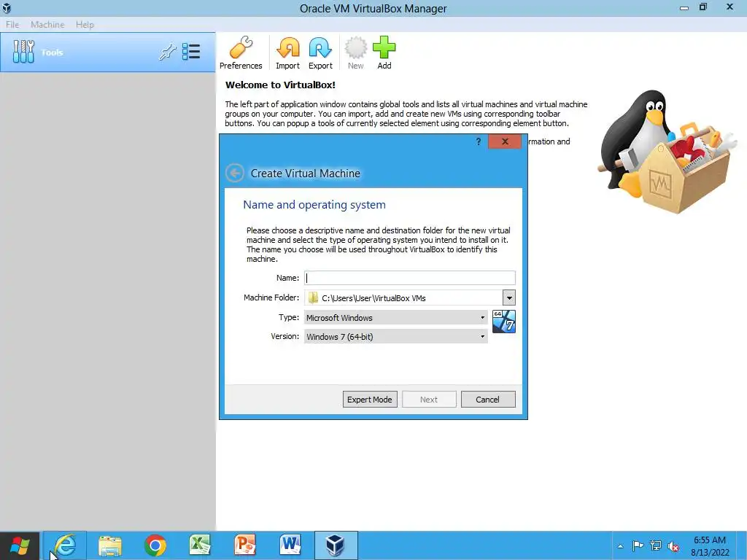This screenshot has height=560, width=747.
Task: Open the Windows Start button
Action: click(20, 545)
